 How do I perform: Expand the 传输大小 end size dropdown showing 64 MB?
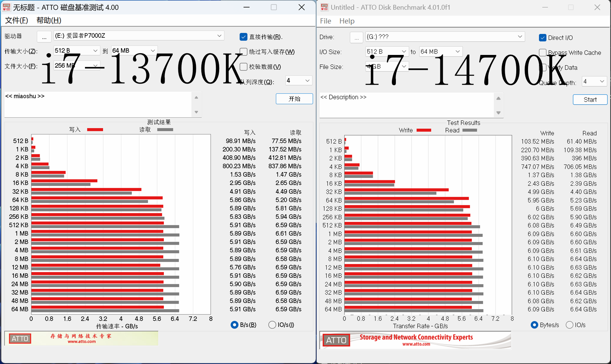[x=153, y=51]
